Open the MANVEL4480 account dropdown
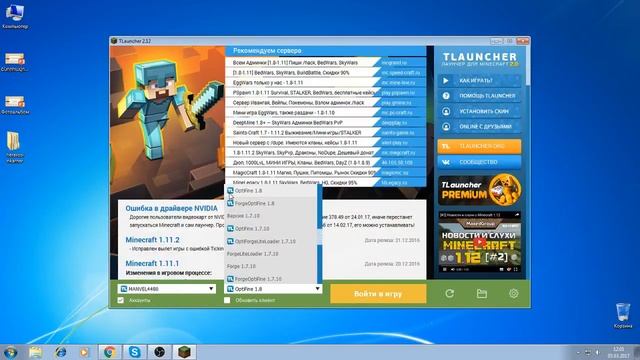Viewport: 640px width, 360px height. pos(167,289)
